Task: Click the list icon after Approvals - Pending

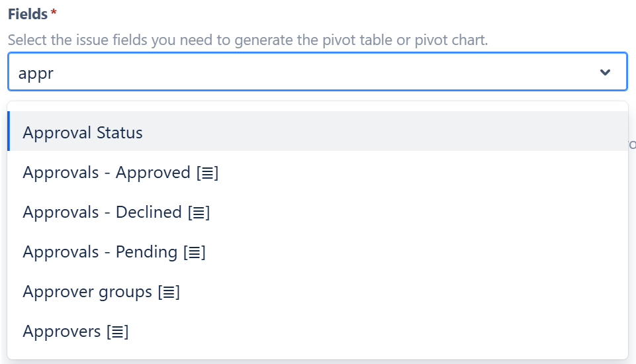Action: click(195, 253)
